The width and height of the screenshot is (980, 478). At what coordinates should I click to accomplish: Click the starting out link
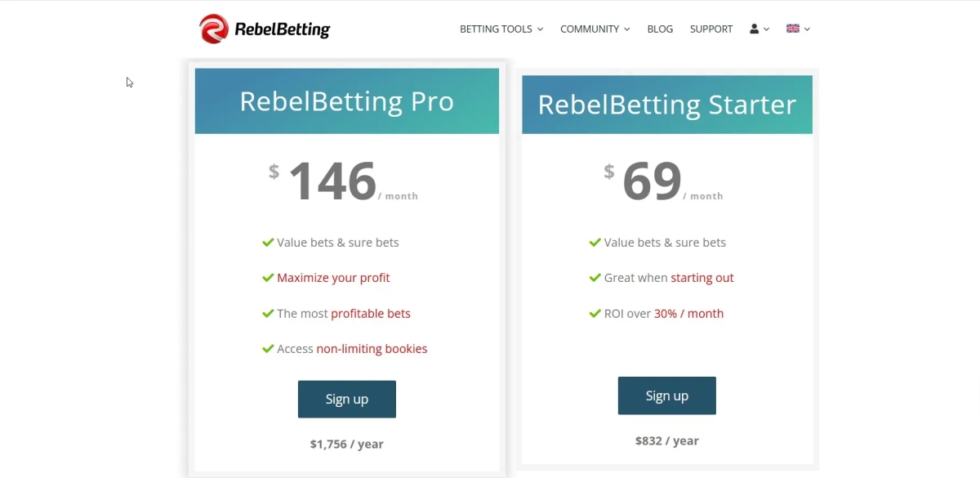tap(702, 277)
